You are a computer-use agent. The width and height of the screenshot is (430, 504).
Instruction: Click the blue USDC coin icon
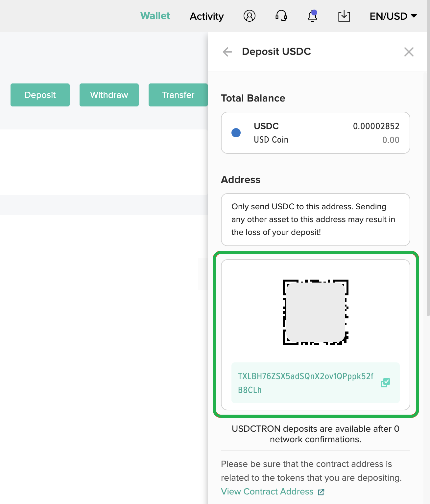tap(236, 133)
